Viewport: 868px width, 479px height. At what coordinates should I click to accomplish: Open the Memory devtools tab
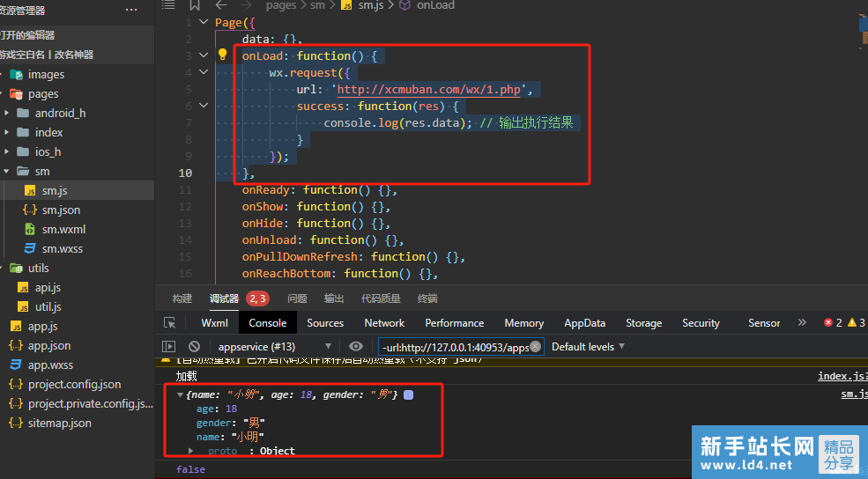tap(523, 323)
